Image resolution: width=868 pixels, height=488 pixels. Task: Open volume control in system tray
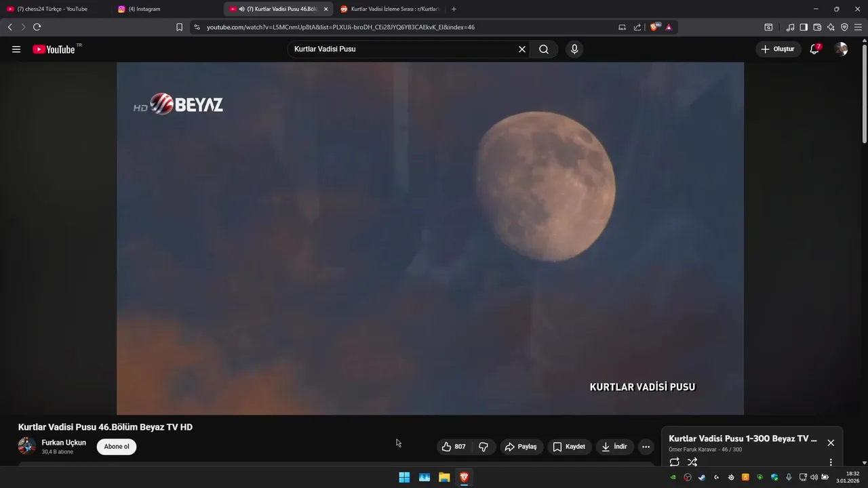[814, 477]
